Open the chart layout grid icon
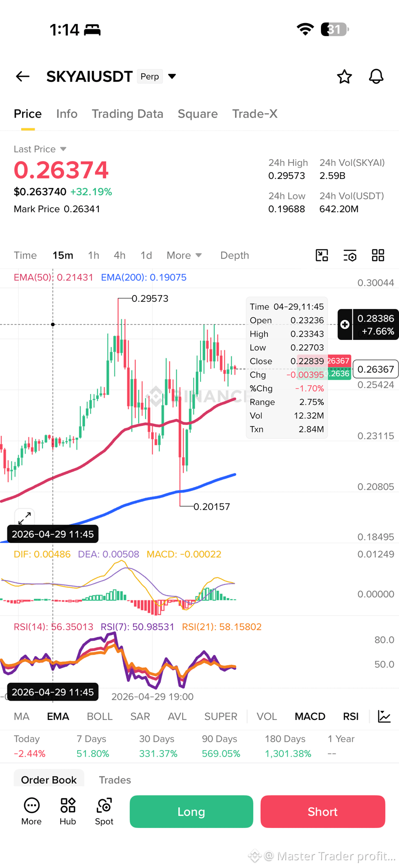399x868 pixels. (378, 255)
